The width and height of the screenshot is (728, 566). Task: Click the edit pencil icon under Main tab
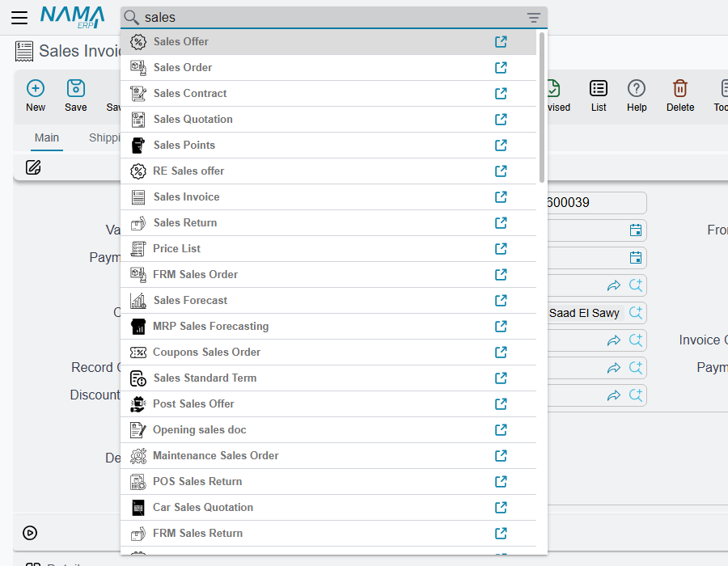pyautogui.click(x=33, y=167)
